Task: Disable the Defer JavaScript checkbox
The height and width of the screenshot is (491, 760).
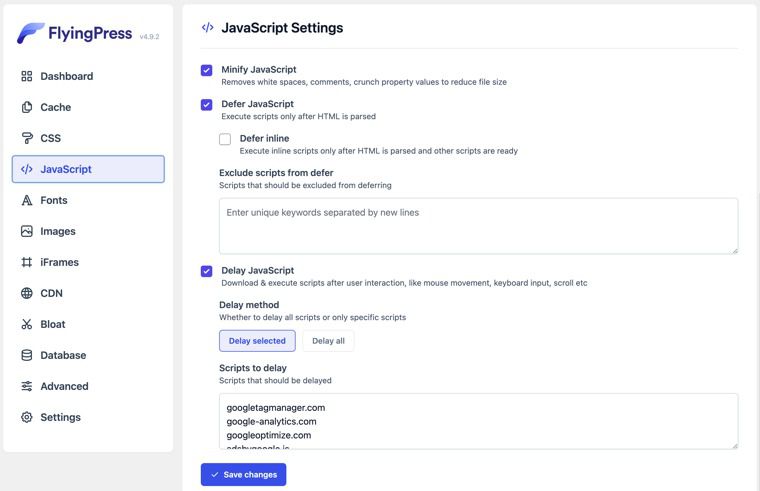Action: point(207,105)
